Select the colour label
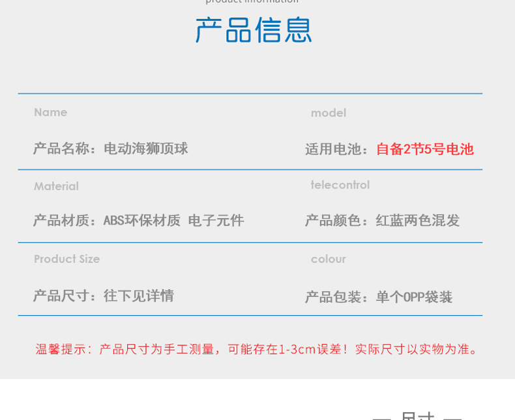This screenshot has width=515, height=420. click(x=329, y=259)
